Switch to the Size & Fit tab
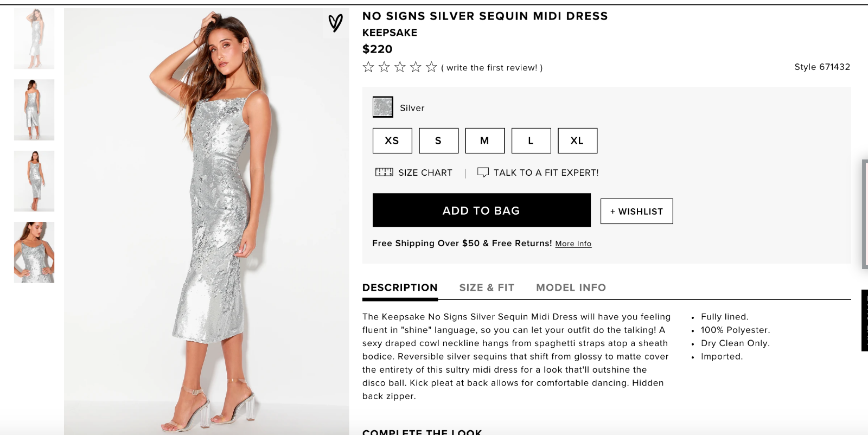 487,288
